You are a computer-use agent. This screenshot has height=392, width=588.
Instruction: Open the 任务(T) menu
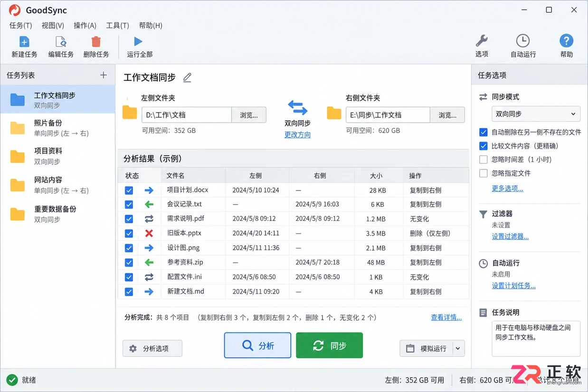pos(20,26)
